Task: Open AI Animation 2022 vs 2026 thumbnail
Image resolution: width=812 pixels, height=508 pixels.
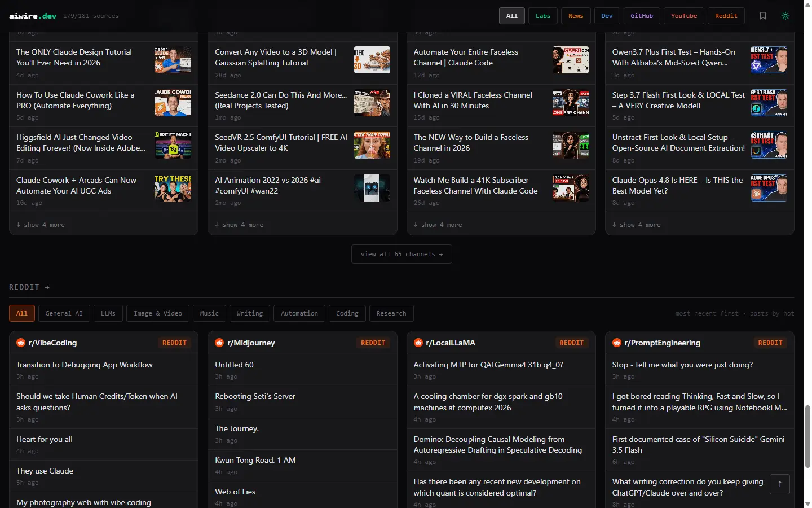Action: [x=372, y=188]
